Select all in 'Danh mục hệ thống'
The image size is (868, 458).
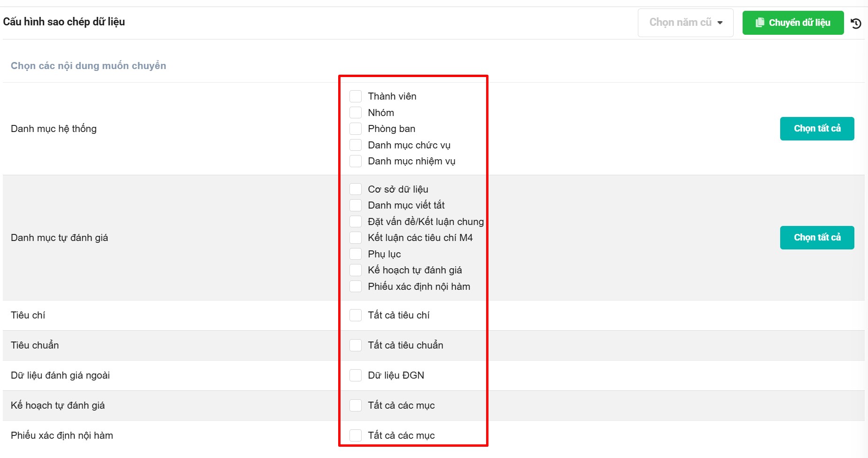point(817,129)
